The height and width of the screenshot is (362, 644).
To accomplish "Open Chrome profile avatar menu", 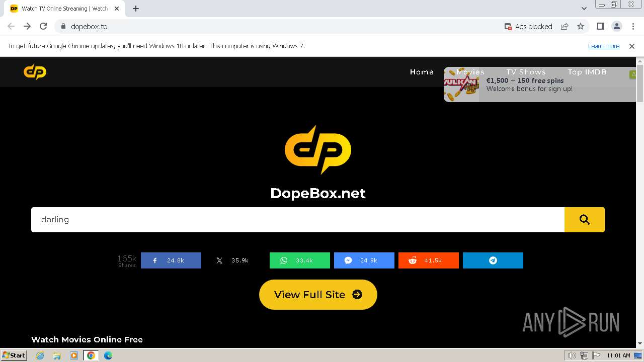I will 616,26.
